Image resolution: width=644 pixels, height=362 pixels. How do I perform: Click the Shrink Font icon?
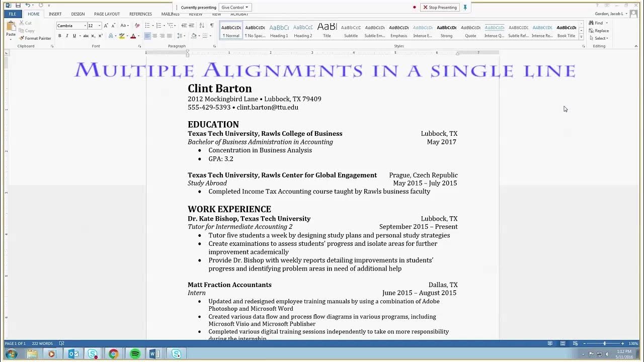pos(113,26)
